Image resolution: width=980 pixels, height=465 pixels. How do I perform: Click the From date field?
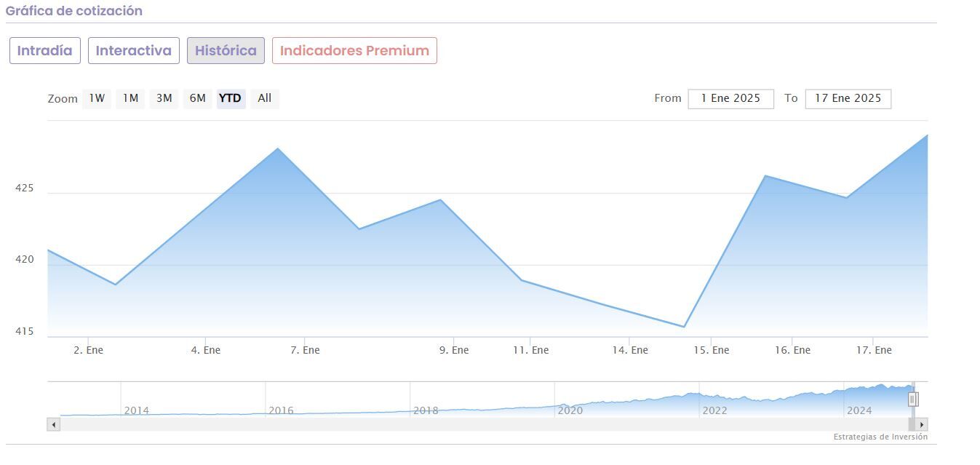coord(730,98)
